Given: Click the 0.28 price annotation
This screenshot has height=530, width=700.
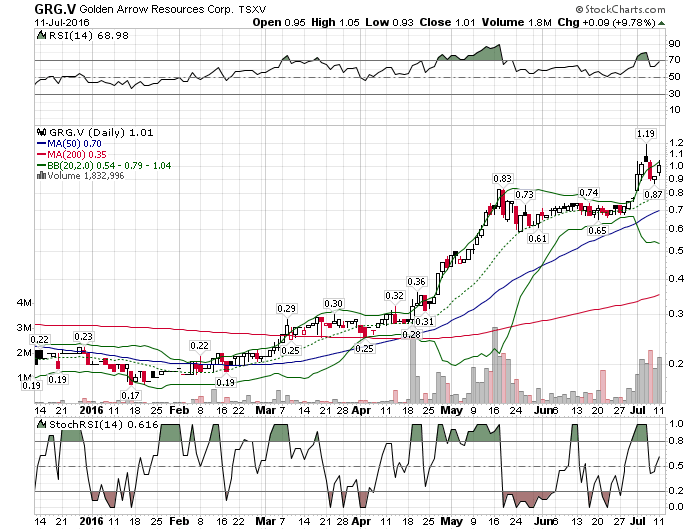Looking at the screenshot, I should point(411,334).
